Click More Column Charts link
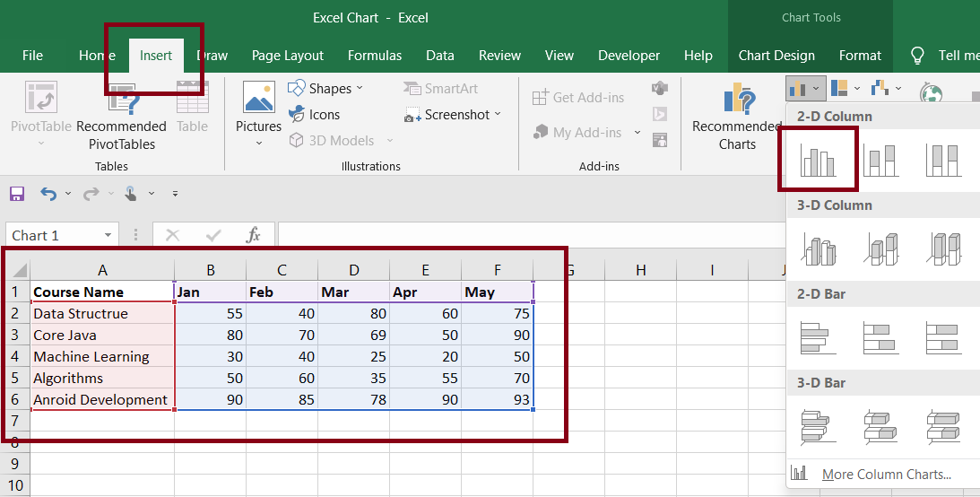 click(886, 475)
